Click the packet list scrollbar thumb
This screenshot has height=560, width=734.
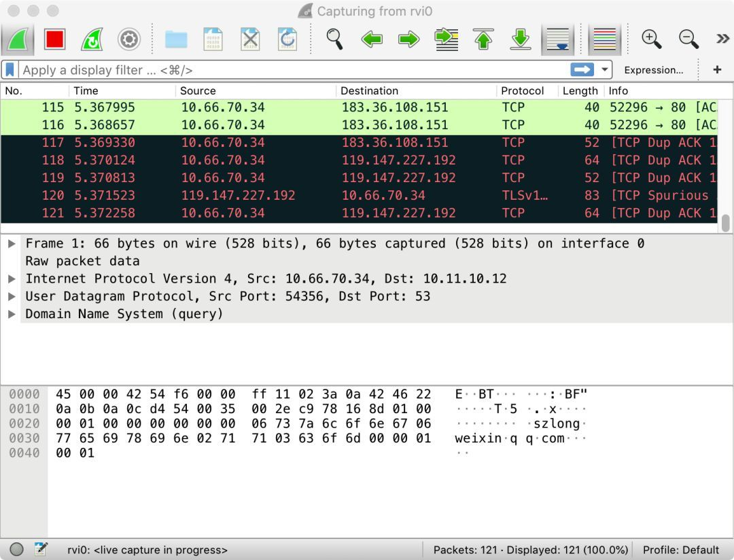tap(726, 223)
